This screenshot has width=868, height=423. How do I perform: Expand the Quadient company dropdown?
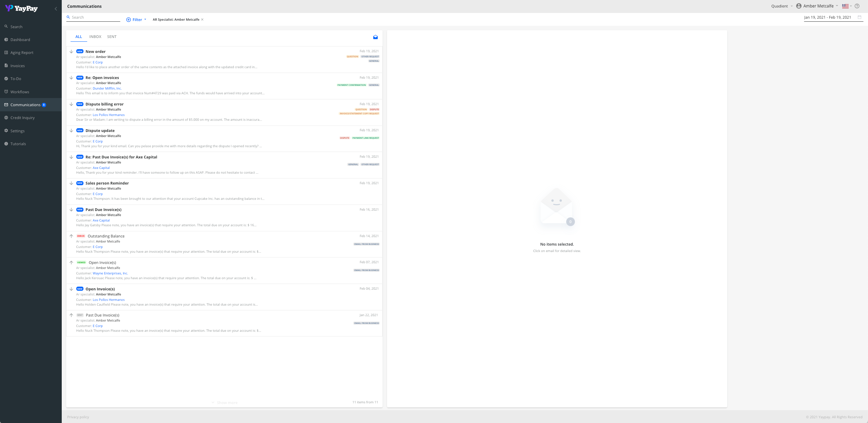click(x=782, y=6)
